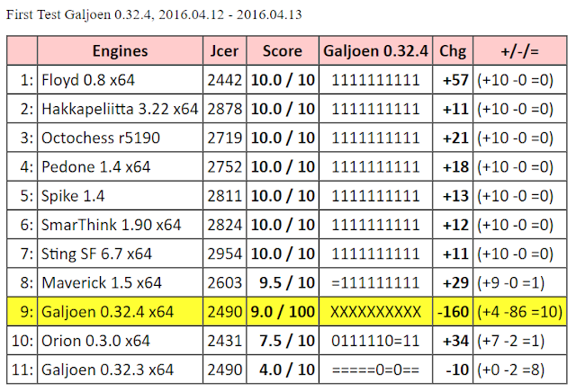This screenshot has height=392, width=576.
Task: Click the (+7 -2 =1) record
Action: [510, 341]
